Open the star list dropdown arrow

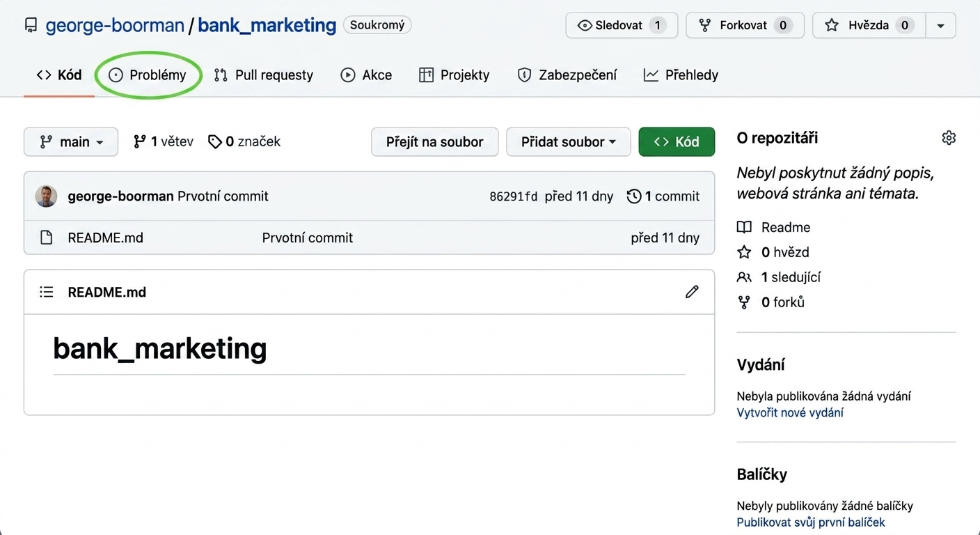940,26
